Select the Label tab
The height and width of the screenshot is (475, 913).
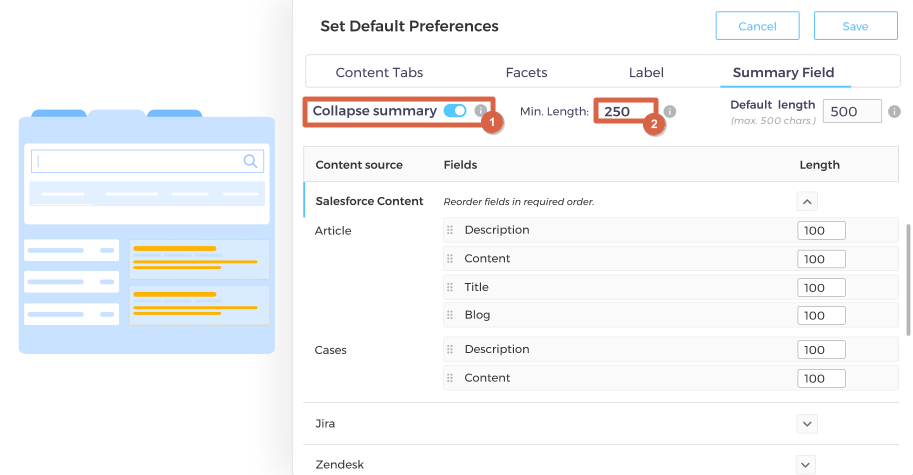646,72
